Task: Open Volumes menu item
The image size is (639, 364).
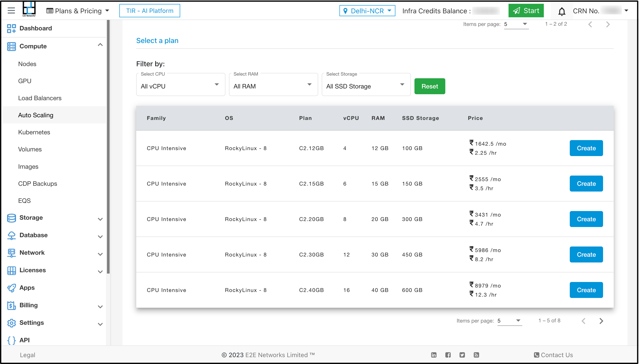Action: (x=30, y=149)
